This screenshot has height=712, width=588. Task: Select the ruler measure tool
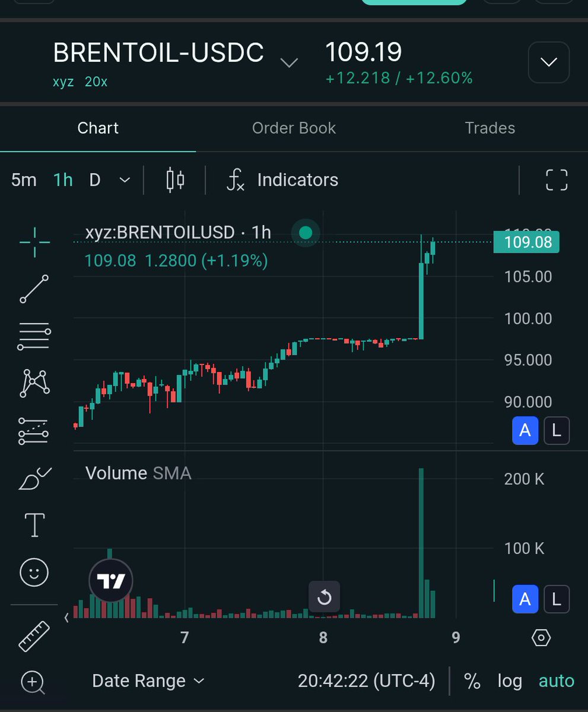[34, 635]
